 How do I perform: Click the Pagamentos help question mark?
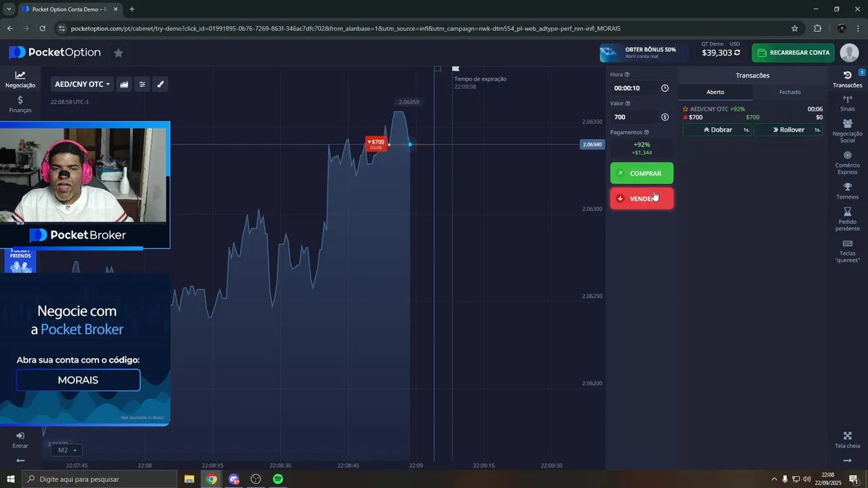point(646,132)
